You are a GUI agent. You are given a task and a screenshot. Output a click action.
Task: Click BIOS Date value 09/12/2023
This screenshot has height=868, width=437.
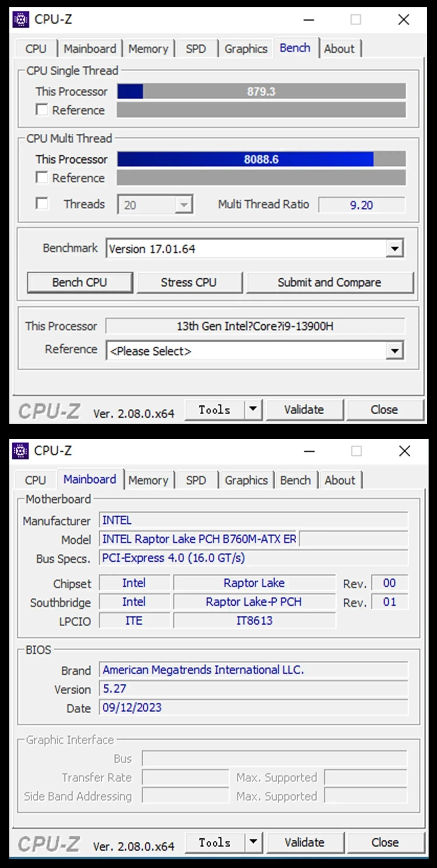pos(253,708)
